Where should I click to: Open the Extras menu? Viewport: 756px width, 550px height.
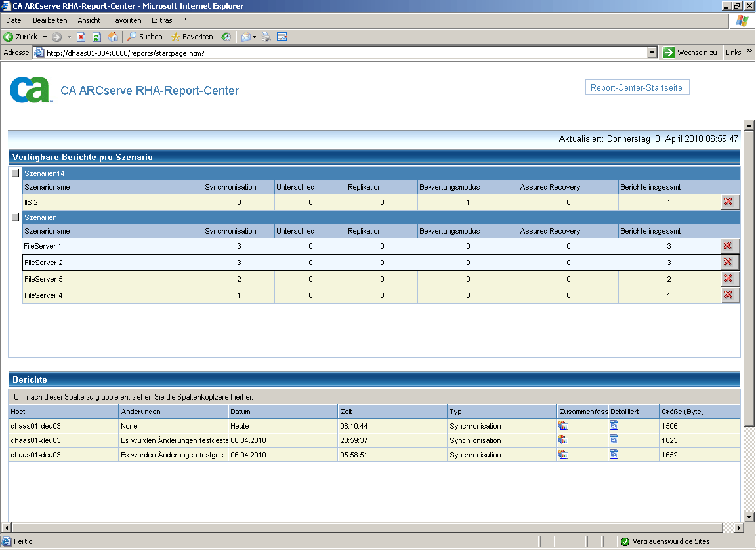[x=161, y=21]
